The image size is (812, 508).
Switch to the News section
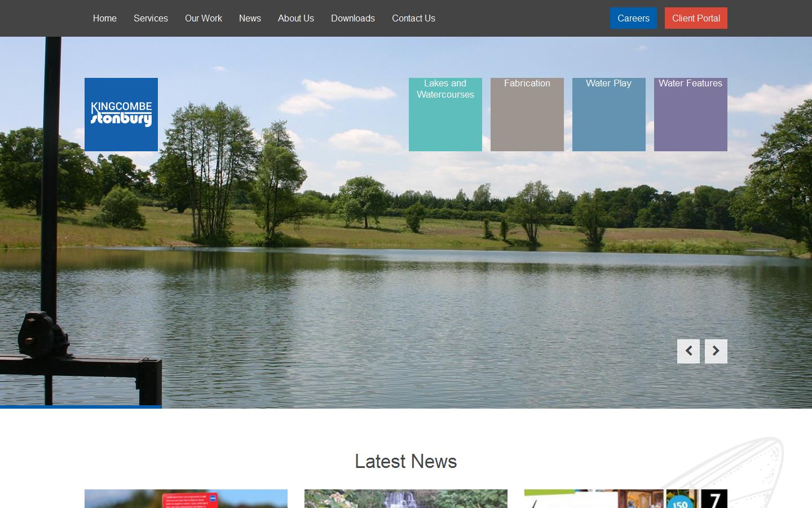(250, 18)
